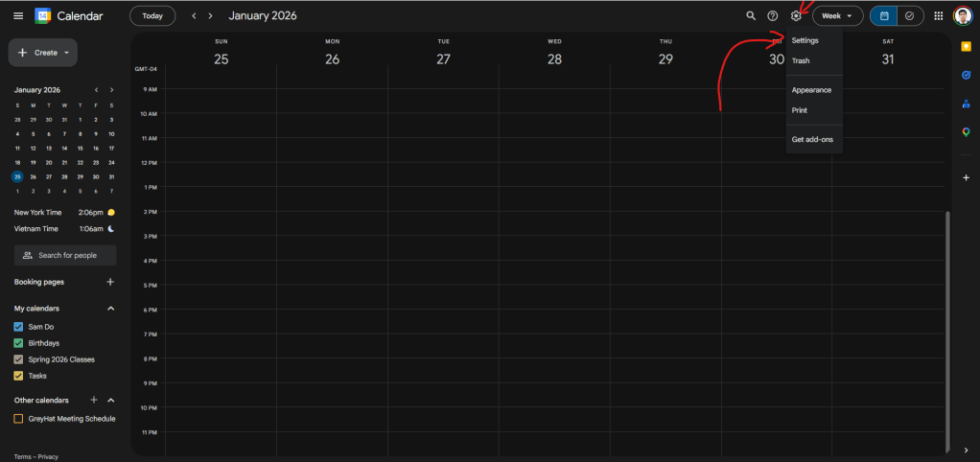Add a booking page plus icon
The image size is (980, 462).
pyautogui.click(x=110, y=282)
